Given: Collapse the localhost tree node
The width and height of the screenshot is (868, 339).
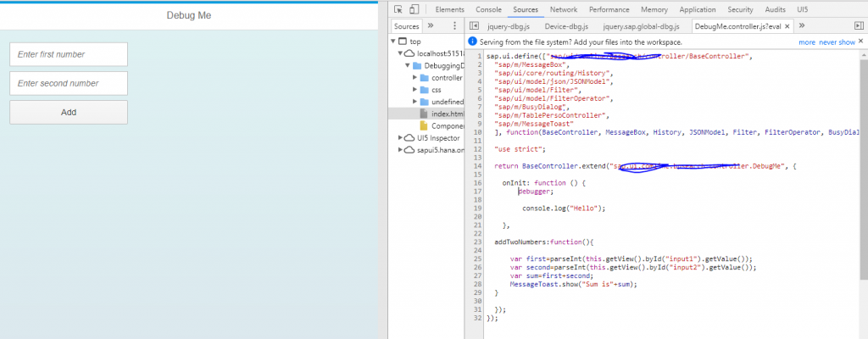Looking at the screenshot, I should (x=401, y=53).
